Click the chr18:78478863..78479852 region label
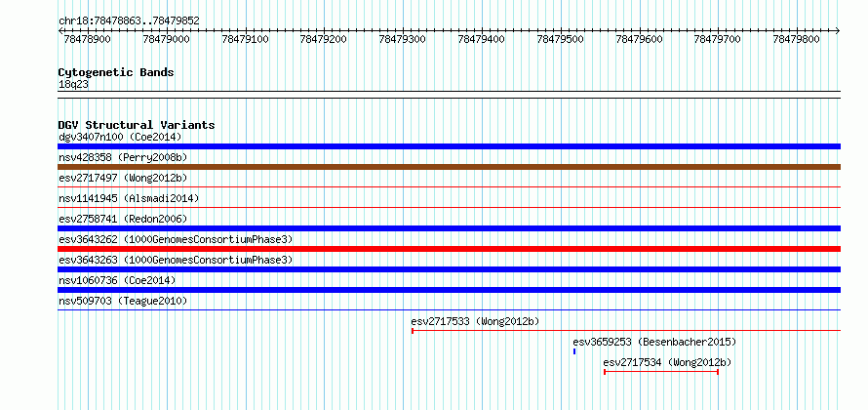The image size is (868, 410). tap(129, 21)
